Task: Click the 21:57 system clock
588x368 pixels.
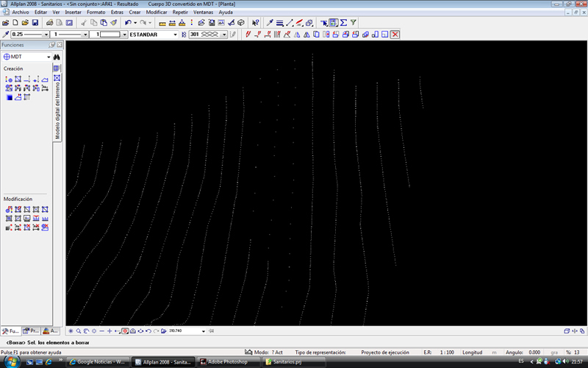Action: tap(577, 361)
